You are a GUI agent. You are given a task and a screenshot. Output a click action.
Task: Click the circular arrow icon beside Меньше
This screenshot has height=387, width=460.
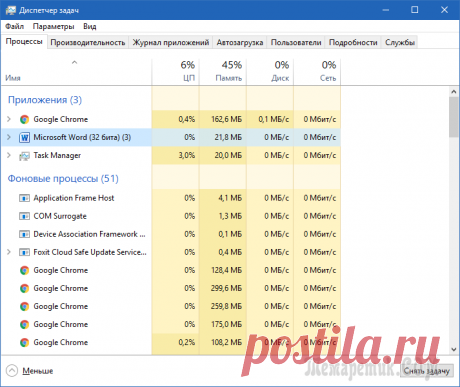[x=12, y=371]
